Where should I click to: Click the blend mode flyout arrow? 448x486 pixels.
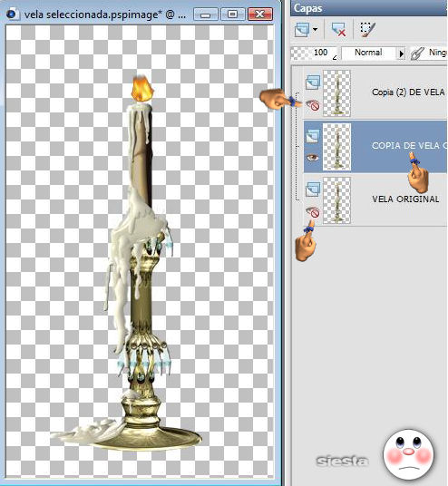click(x=401, y=53)
